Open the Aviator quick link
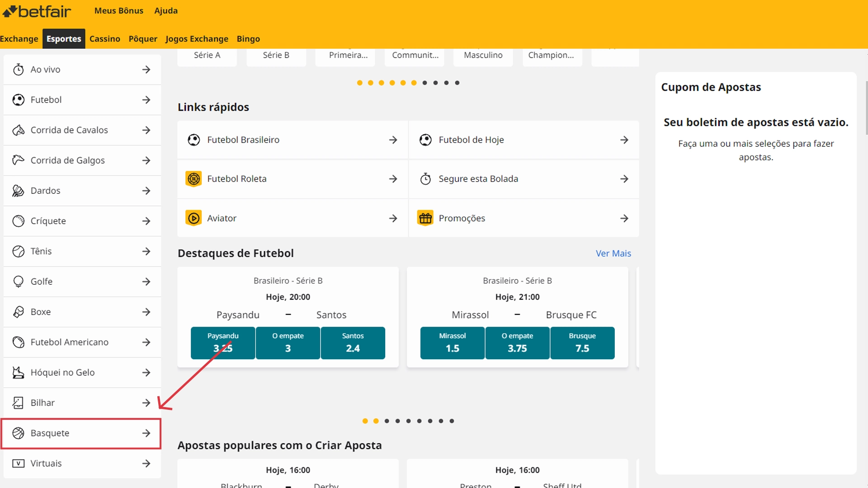The image size is (868, 488). 293,218
